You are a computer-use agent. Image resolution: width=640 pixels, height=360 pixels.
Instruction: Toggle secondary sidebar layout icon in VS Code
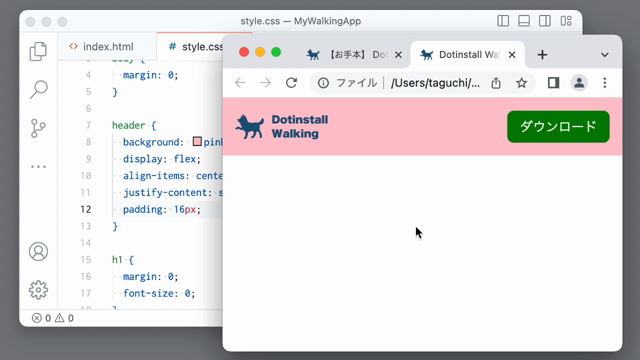[544, 21]
